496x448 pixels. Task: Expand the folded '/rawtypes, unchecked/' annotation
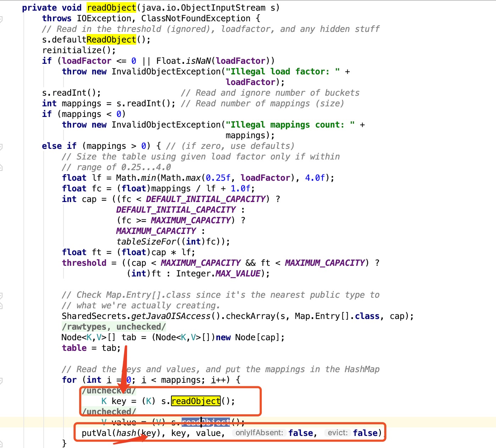(x=114, y=327)
